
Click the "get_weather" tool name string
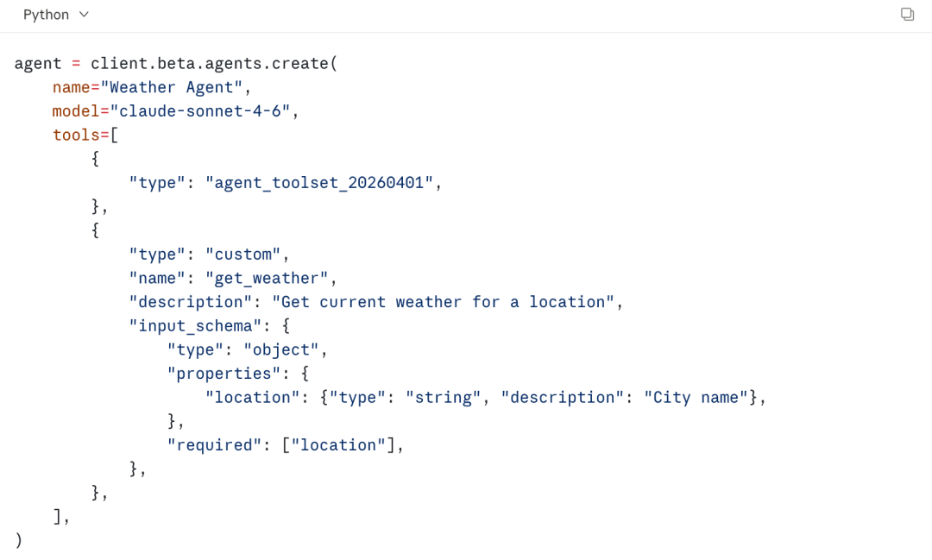point(266,278)
